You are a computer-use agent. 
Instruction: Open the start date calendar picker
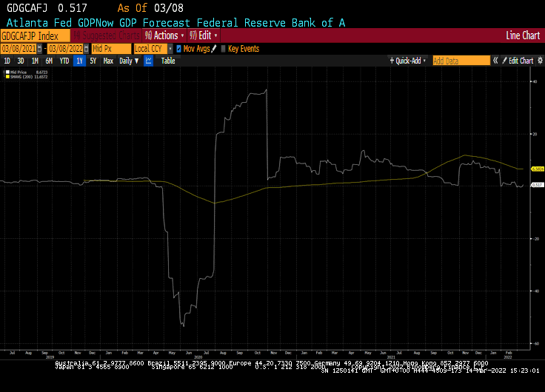point(41,49)
